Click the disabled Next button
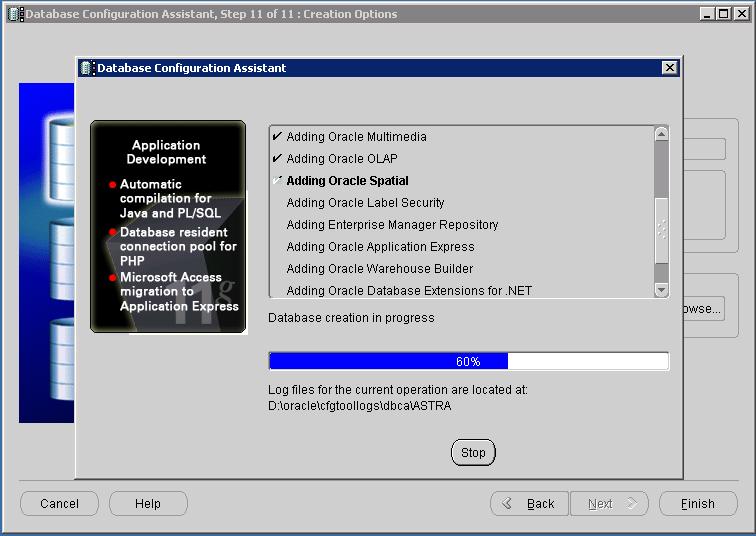 pos(609,504)
